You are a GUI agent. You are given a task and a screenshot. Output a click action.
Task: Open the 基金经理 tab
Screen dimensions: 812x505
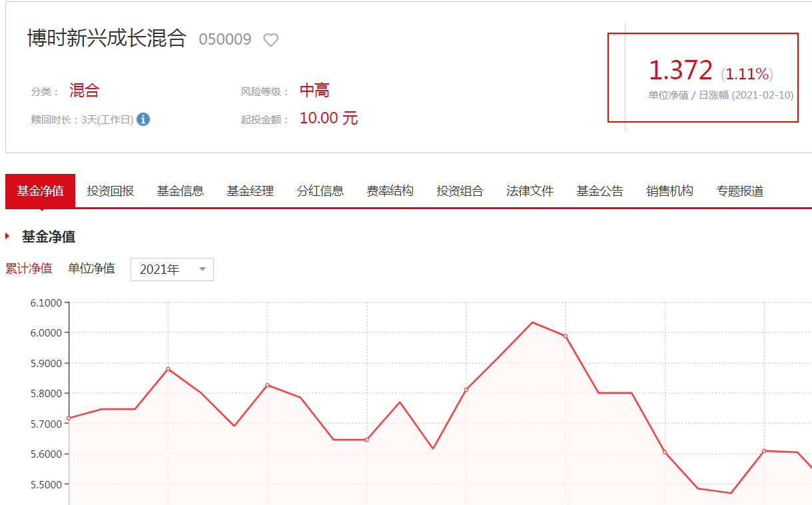[x=250, y=191]
